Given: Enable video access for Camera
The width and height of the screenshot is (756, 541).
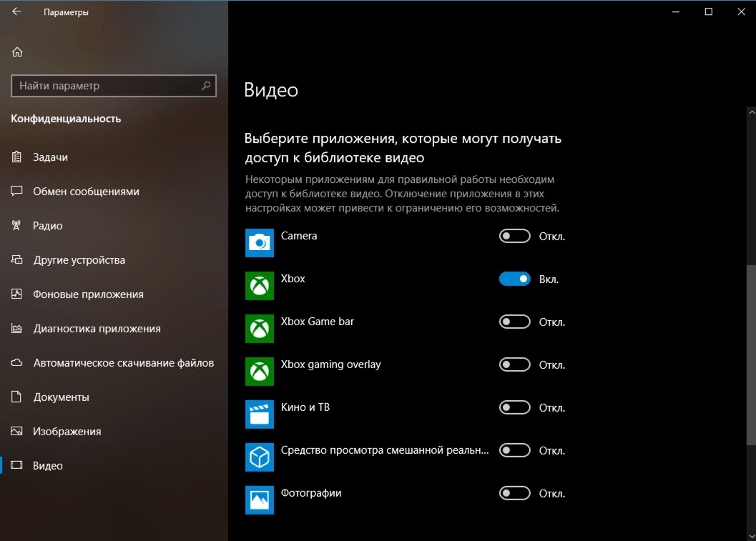Looking at the screenshot, I should tap(514, 236).
